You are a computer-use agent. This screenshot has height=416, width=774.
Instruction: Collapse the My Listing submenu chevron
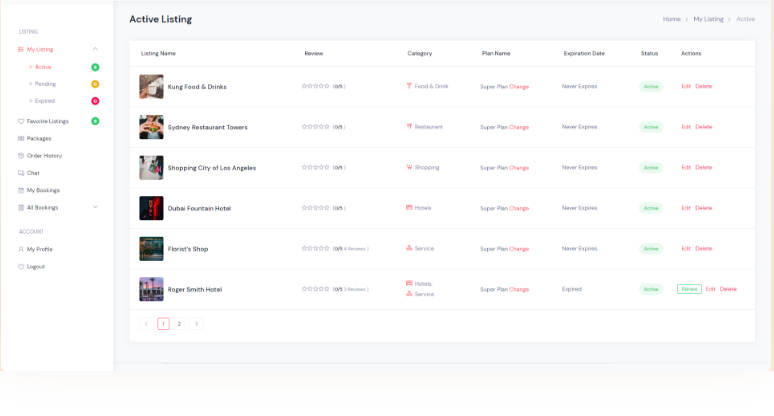click(95, 49)
